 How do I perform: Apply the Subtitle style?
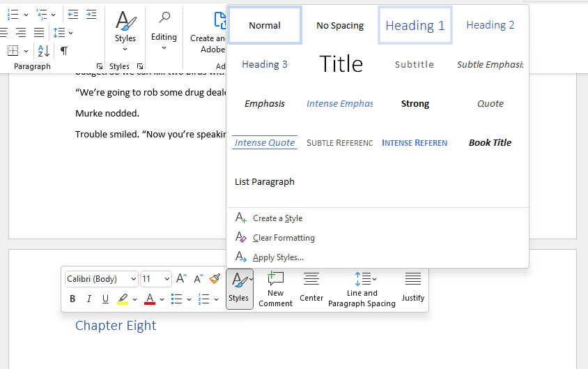415,64
